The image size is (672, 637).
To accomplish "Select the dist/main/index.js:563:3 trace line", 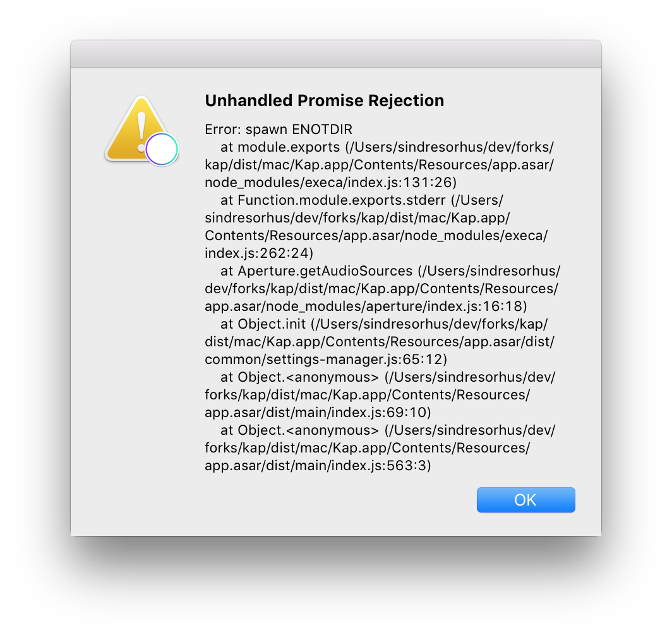I will pyautogui.click(x=317, y=465).
